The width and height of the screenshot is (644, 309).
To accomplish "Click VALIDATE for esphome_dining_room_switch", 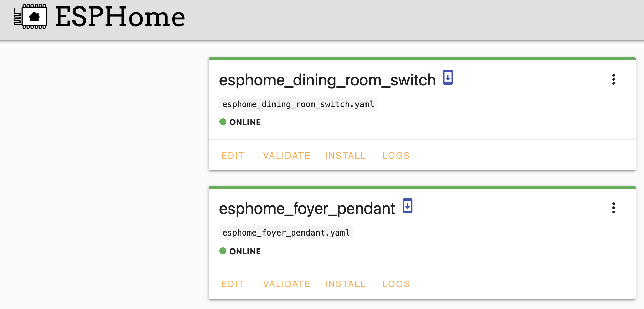I will pos(286,155).
